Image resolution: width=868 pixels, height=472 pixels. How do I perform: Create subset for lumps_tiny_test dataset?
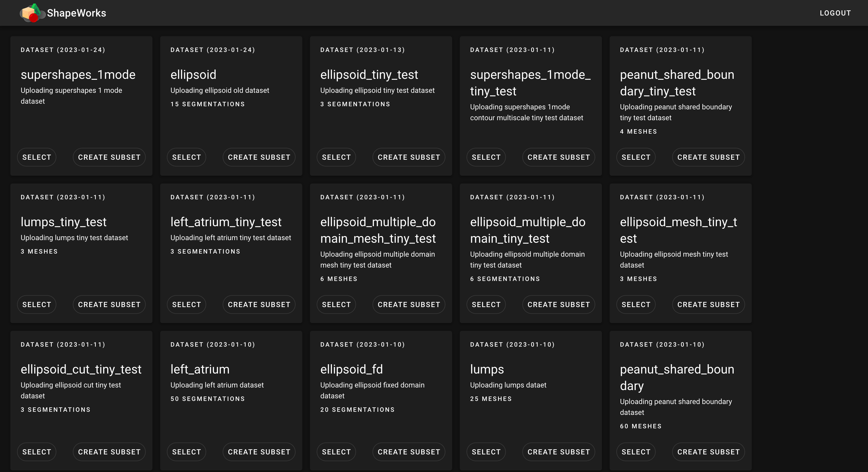tap(109, 304)
